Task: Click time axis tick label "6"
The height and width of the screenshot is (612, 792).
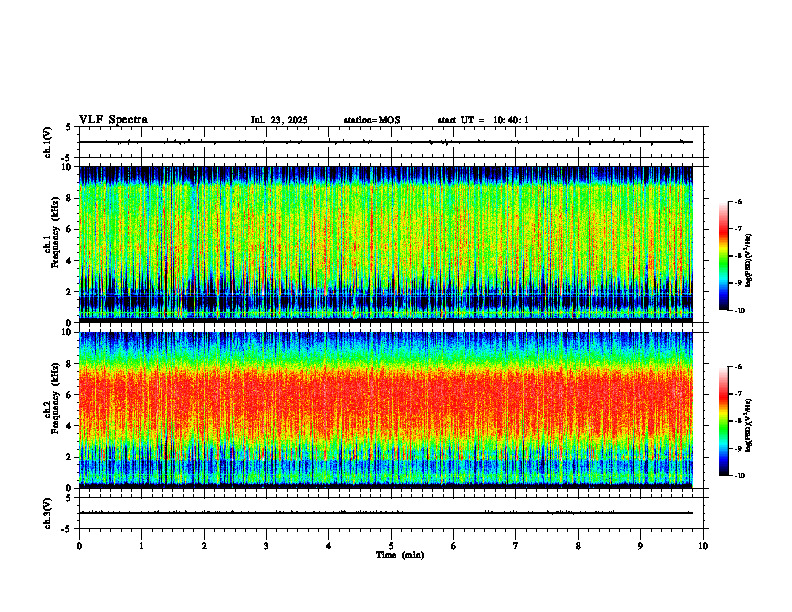Action: coord(454,546)
